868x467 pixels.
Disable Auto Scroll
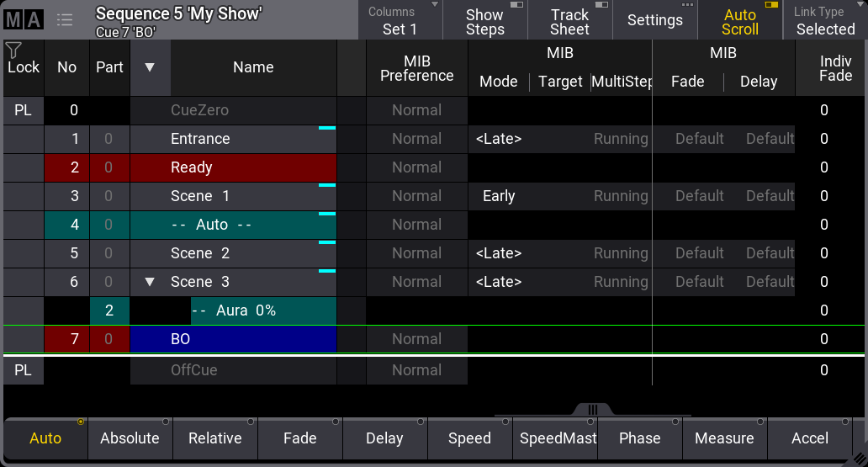point(739,21)
